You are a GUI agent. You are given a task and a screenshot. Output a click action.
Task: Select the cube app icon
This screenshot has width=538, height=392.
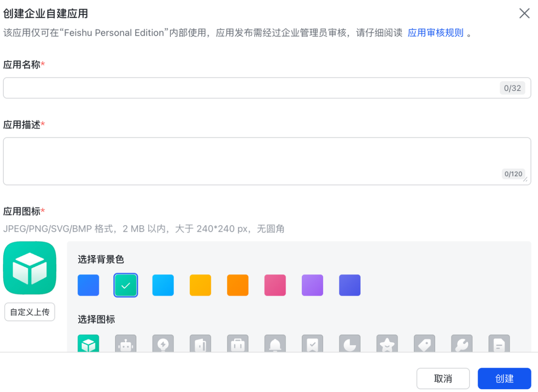click(88, 343)
